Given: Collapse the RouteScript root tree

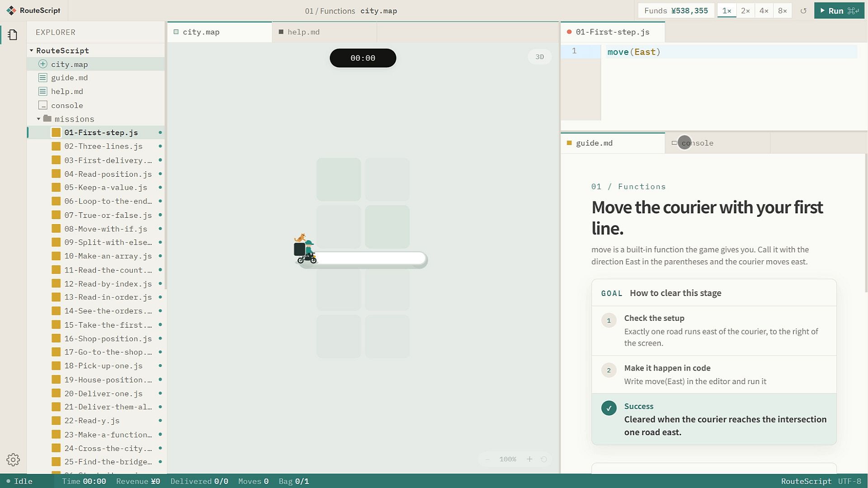Looking at the screenshot, I should tap(31, 50).
